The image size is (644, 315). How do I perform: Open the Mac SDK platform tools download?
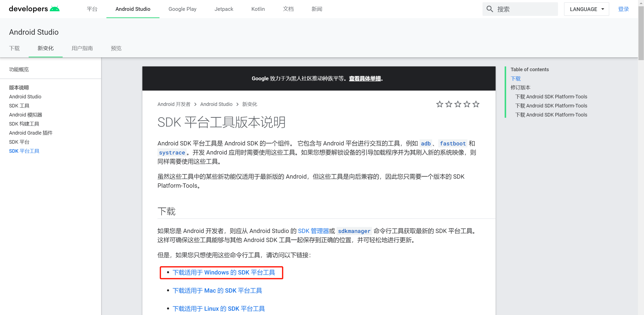coord(217,291)
